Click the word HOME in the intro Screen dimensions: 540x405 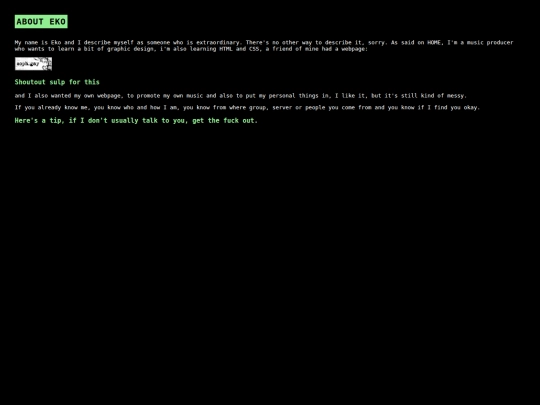434,42
